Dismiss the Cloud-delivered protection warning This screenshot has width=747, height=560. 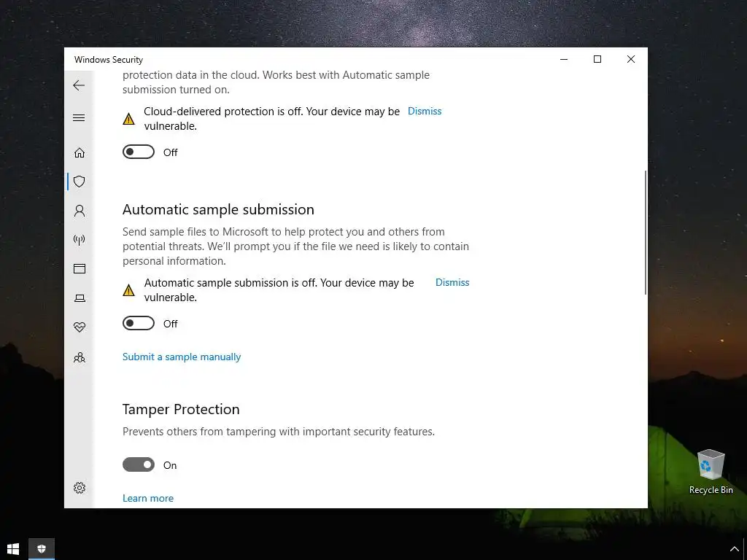(x=425, y=111)
